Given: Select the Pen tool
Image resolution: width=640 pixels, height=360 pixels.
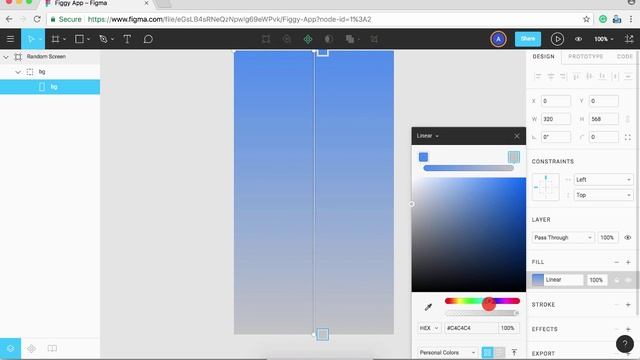Looking at the screenshot, I should pyautogui.click(x=103, y=39).
